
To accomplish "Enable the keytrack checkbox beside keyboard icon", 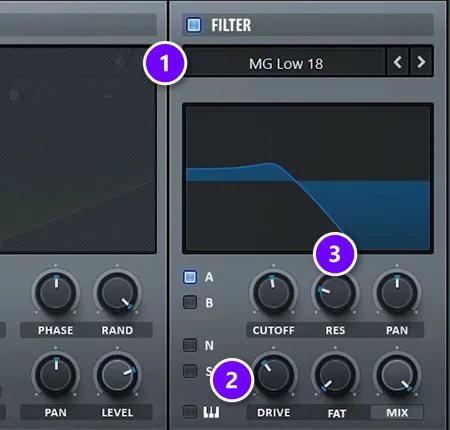I will tap(190, 412).
